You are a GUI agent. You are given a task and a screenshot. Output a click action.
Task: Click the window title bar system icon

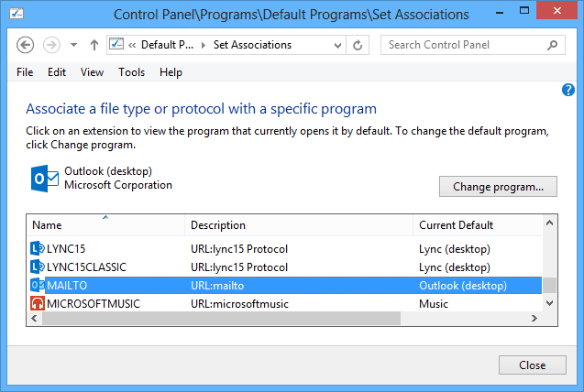pyautogui.click(x=17, y=14)
